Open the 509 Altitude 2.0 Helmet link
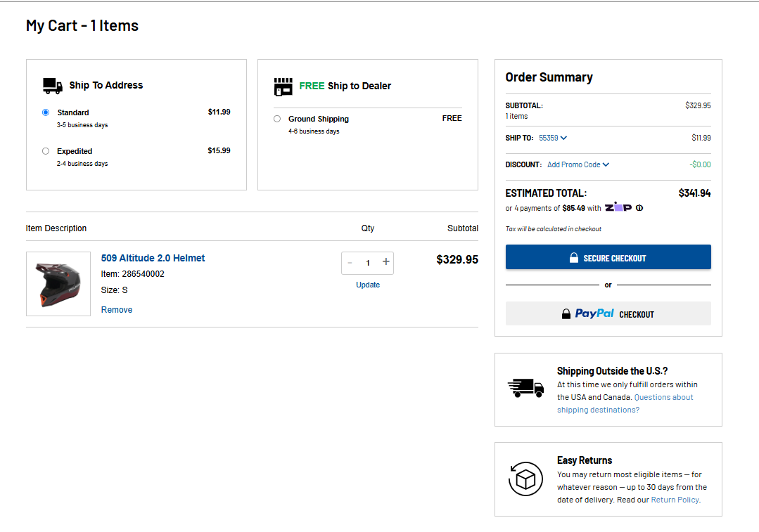This screenshot has width=759, height=532. (x=153, y=258)
